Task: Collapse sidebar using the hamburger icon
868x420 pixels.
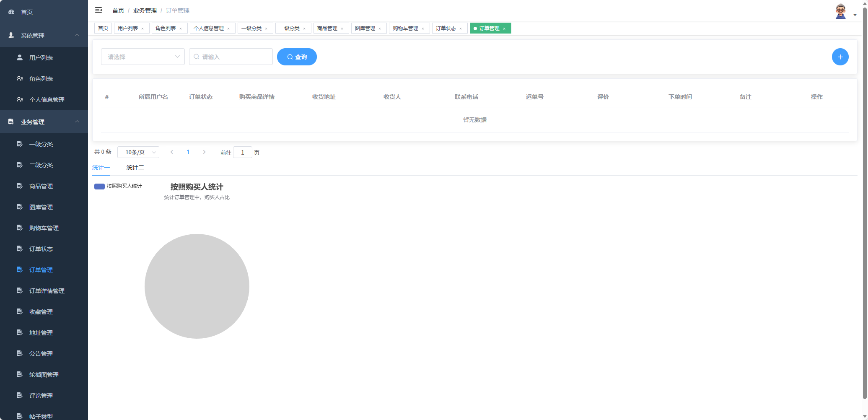Action: point(98,10)
